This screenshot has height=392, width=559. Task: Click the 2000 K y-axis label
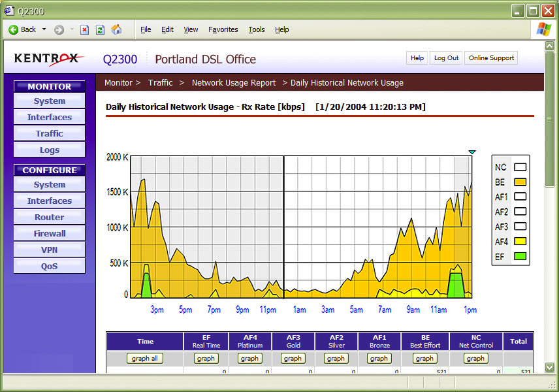(118, 157)
